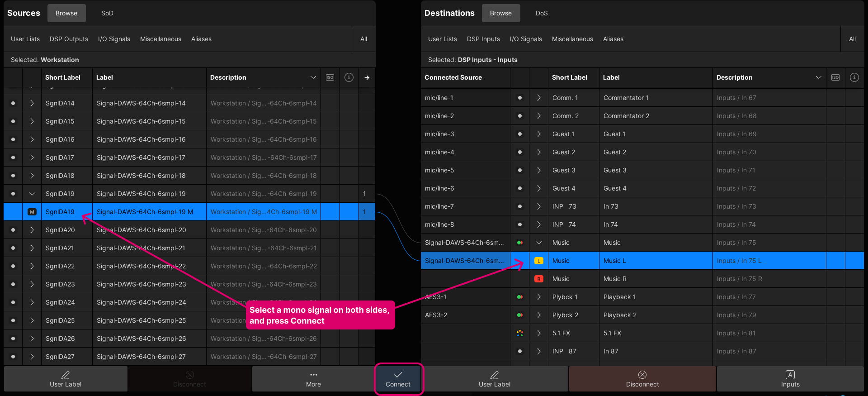The height and width of the screenshot is (396, 868).
Task: Toggle the dot selector for SgnlDA14
Action: 13,103
